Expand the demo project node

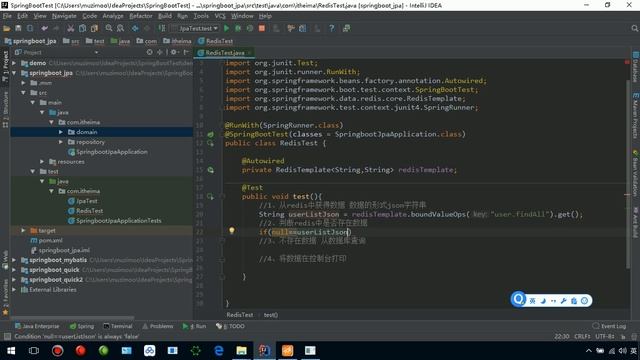(x=14, y=63)
